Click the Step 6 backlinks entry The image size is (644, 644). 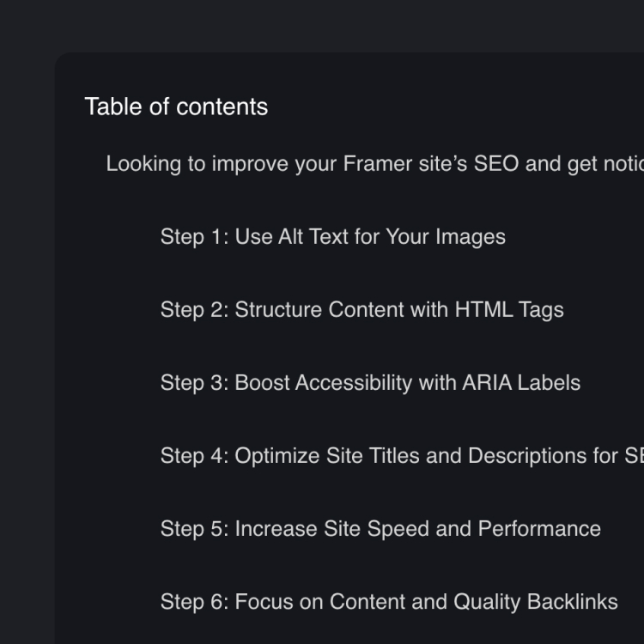(389, 601)
